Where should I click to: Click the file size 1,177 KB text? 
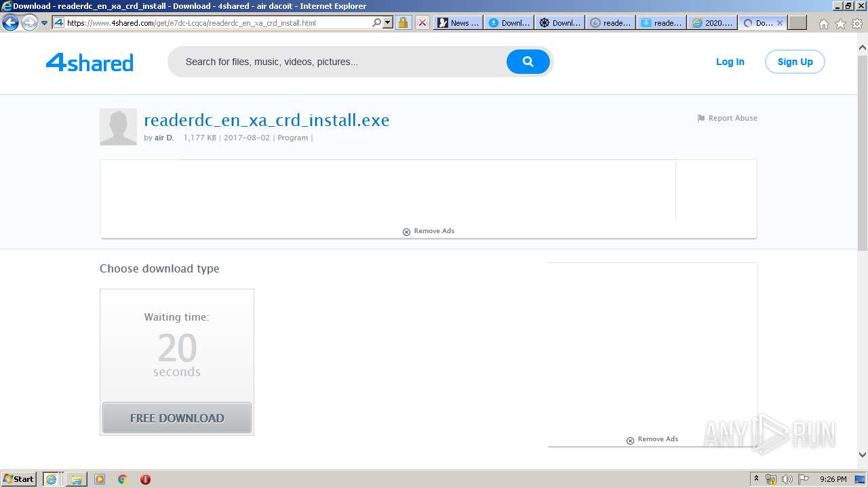point(200,138)
